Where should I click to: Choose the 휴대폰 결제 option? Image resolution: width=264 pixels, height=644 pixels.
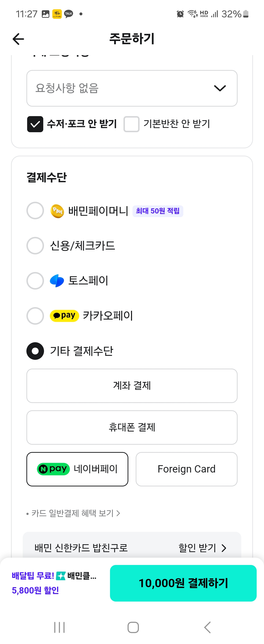(132, 427)
